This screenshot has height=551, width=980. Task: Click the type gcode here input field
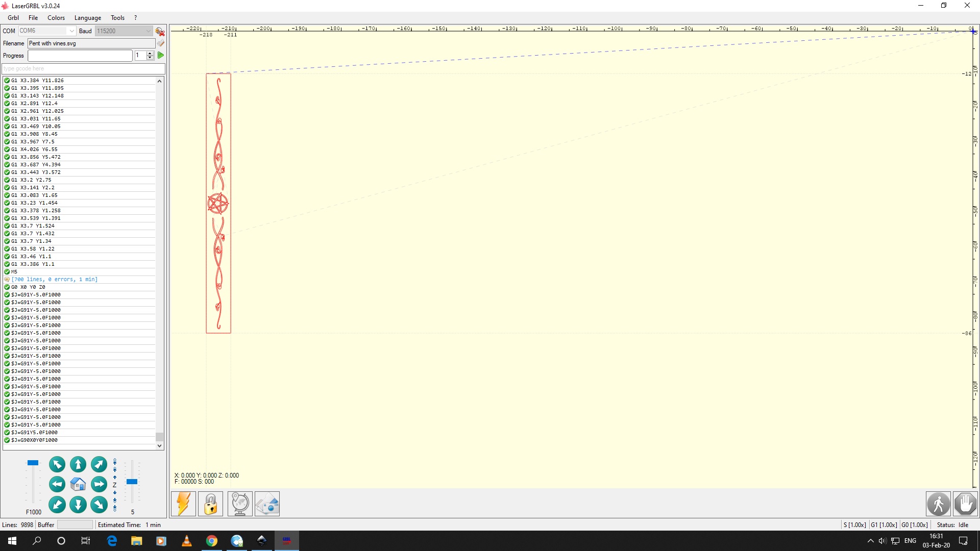tap(82, 68)
